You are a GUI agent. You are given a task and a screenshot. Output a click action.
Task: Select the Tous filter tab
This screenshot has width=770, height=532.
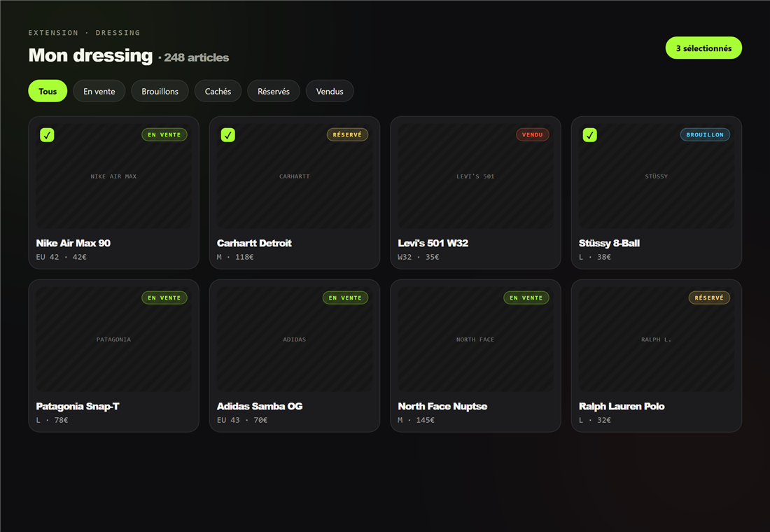coord(48,91)
